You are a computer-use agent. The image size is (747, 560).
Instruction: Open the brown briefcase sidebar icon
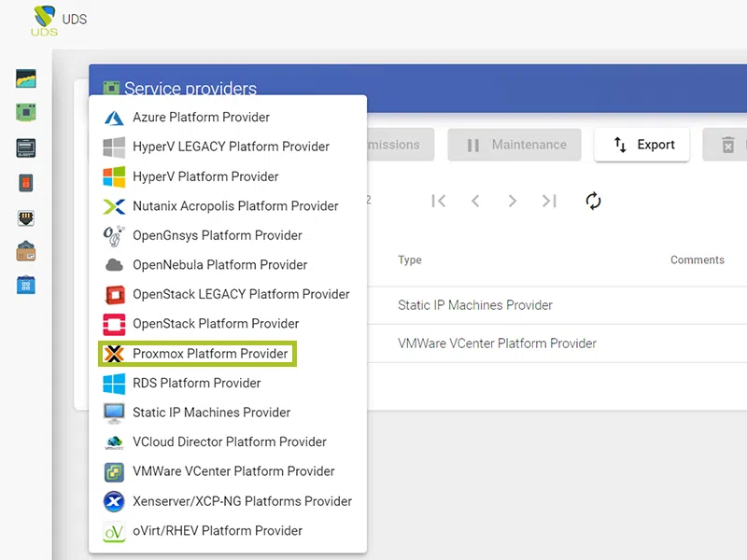26,251
